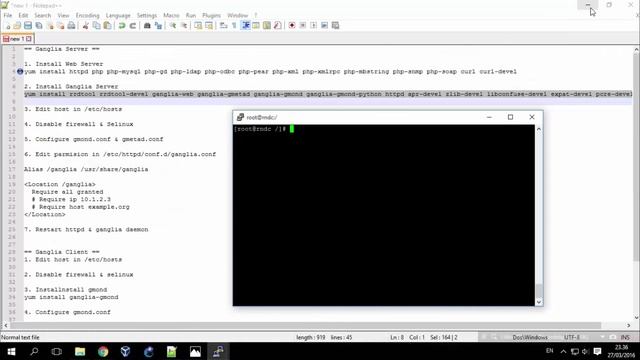Click the line '3. Edit host in /etc/hosts'
This screenshot has height=360, width=640.
click(x=73, y=109)
